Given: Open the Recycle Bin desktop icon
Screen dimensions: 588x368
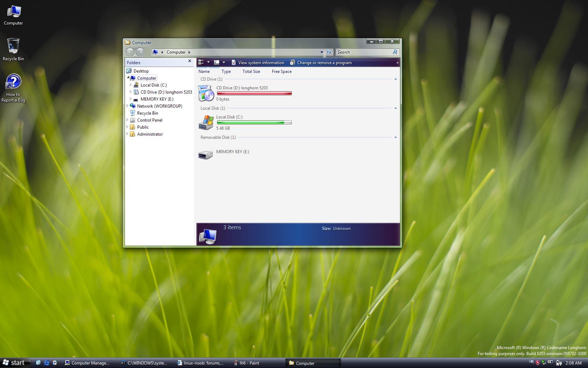Looking at the screenshot, I should coord(13,49).
